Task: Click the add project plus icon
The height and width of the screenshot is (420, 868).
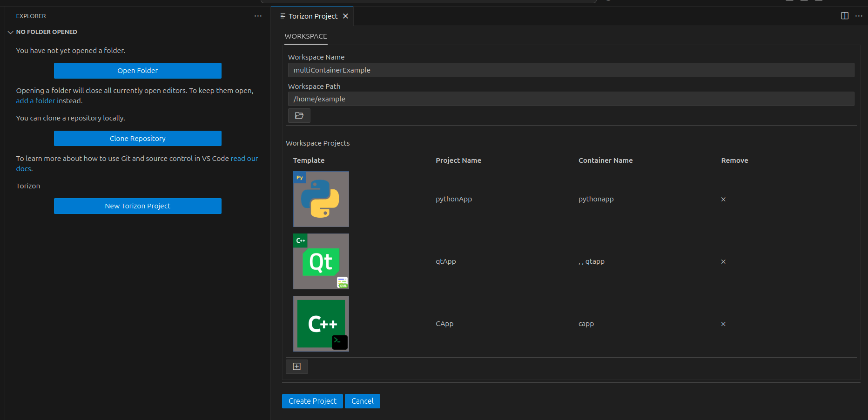Action: coord(296,367)
